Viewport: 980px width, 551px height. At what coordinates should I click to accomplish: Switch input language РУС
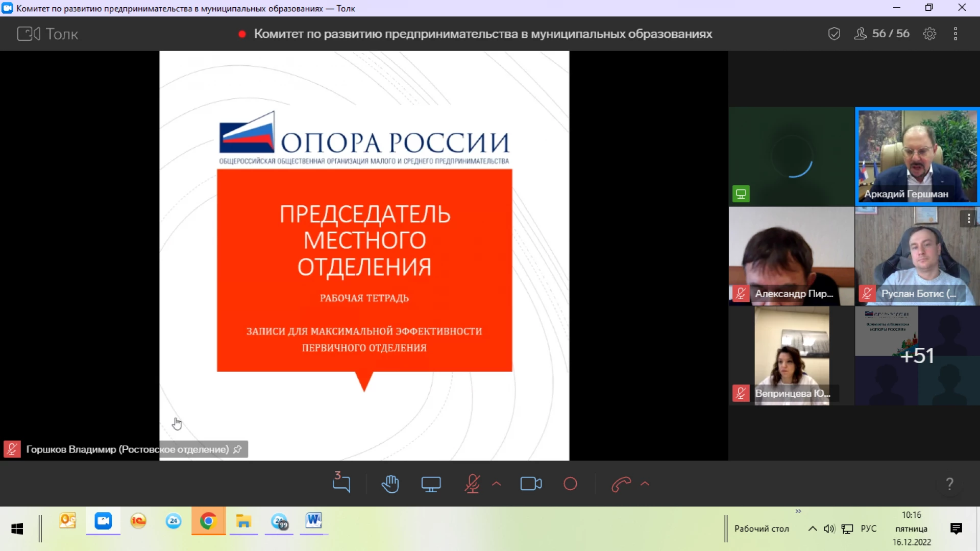[868, 529]
